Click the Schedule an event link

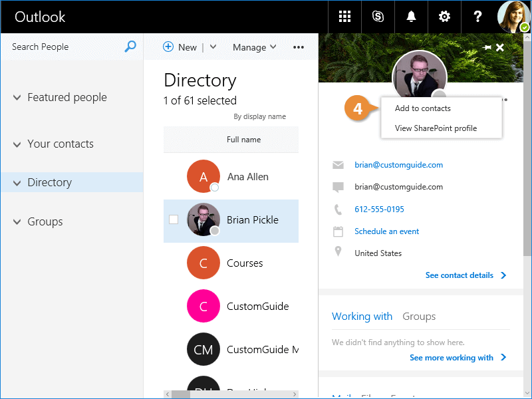(386, 231)
